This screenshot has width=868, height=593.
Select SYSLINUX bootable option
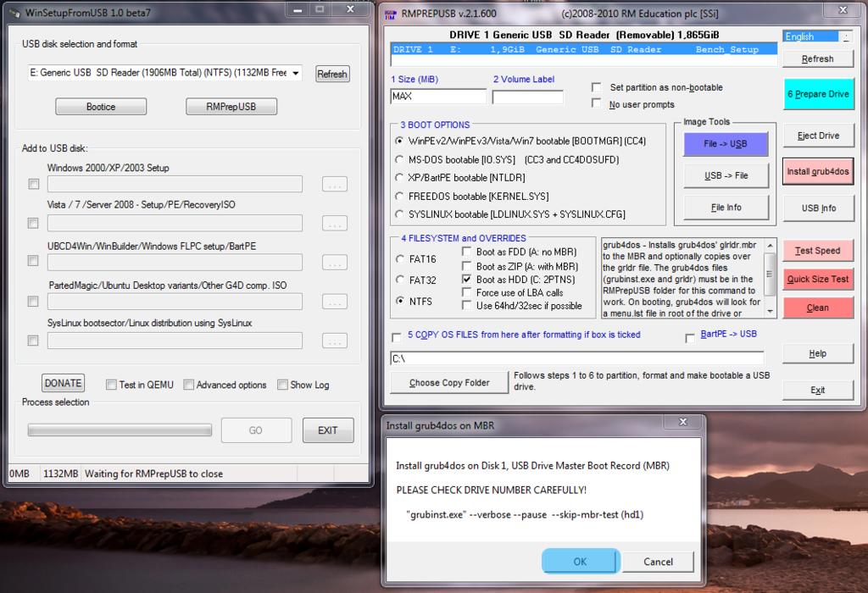pos(399,214)
